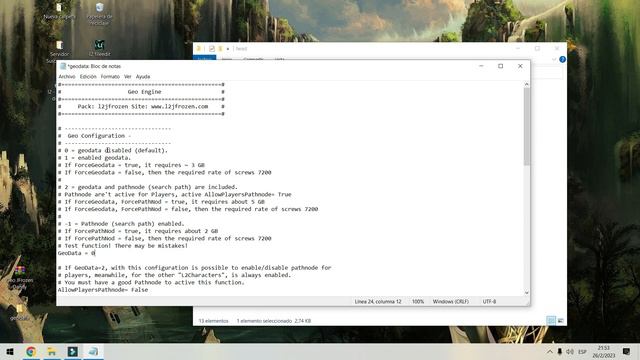The image size is (640, 360).
Task: Click the volume icon in the system tray
Action: click(x=570, y=352)
